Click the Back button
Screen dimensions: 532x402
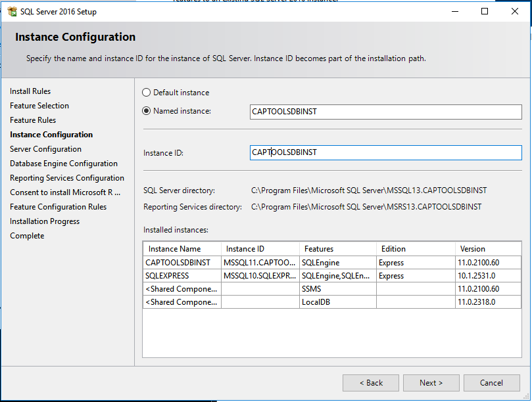point(370,382)
